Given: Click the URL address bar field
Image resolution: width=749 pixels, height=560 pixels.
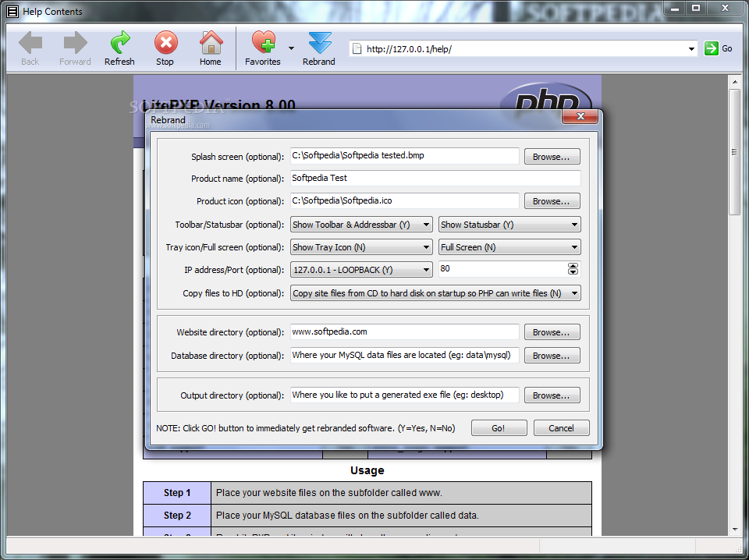Looking at the screenshot, I should tap(524, 48).
